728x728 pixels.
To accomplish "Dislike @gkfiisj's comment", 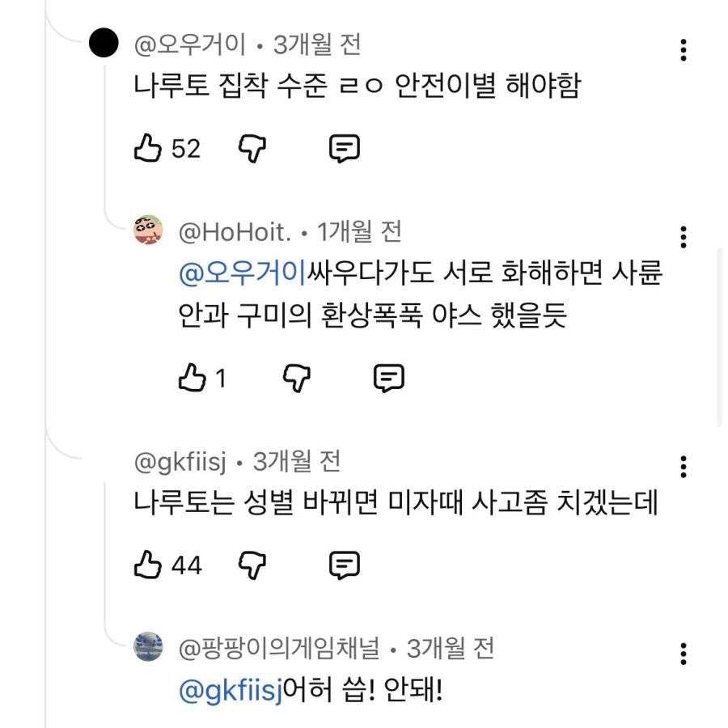I will [x=251, y=565].
